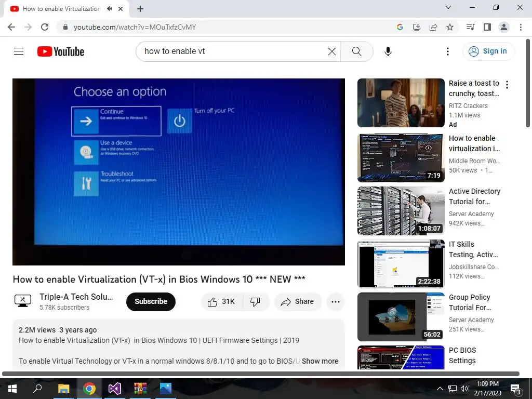This screenshot has width=532, height=399.
Task: Start voice search with microphone icon
Action: (x=388, y=51)
